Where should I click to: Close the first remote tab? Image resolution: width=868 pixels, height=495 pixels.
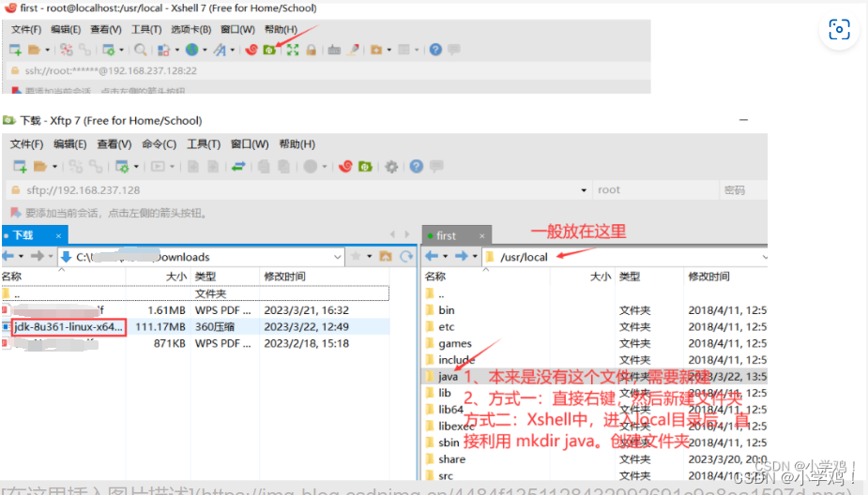click(x=482, y=236)
